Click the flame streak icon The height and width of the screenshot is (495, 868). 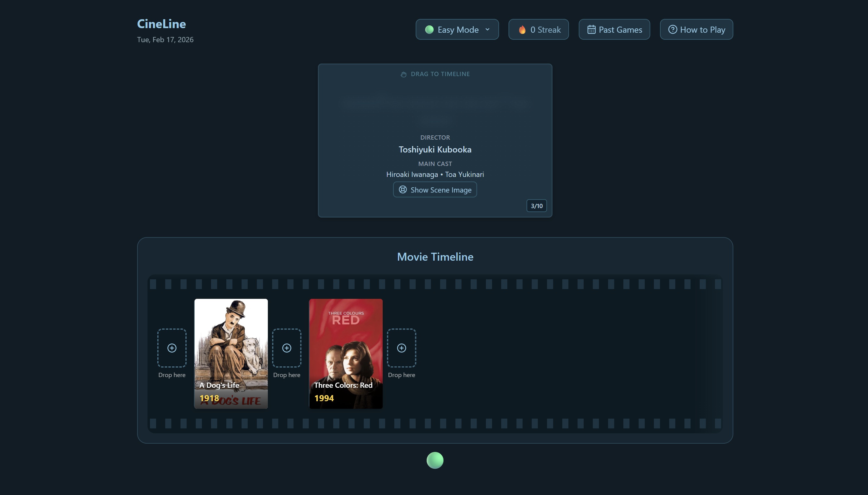point(522,30)
